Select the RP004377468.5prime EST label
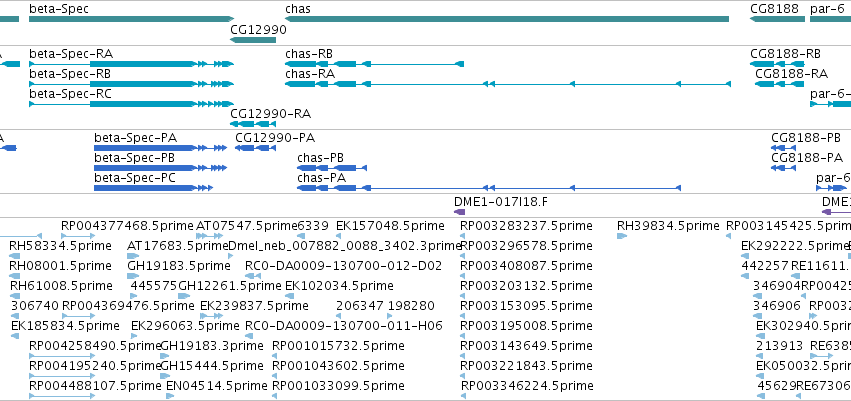 coord(127,226)
